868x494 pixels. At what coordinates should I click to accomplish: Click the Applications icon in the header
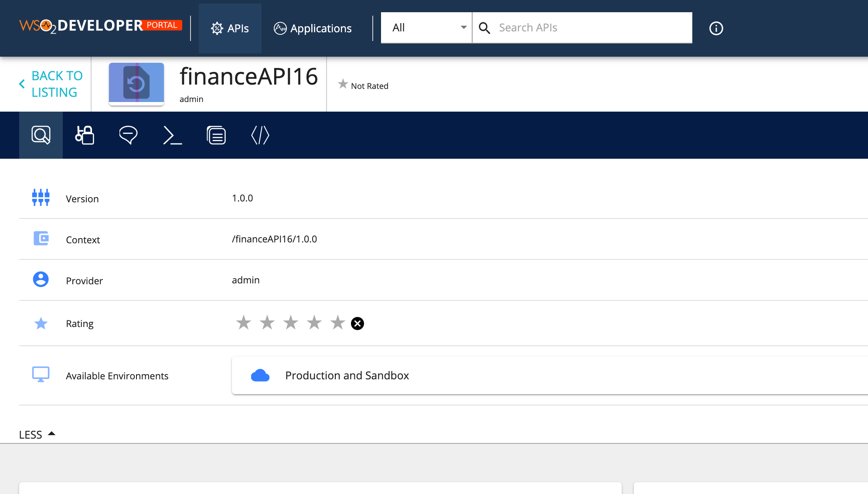coord(280,27)
